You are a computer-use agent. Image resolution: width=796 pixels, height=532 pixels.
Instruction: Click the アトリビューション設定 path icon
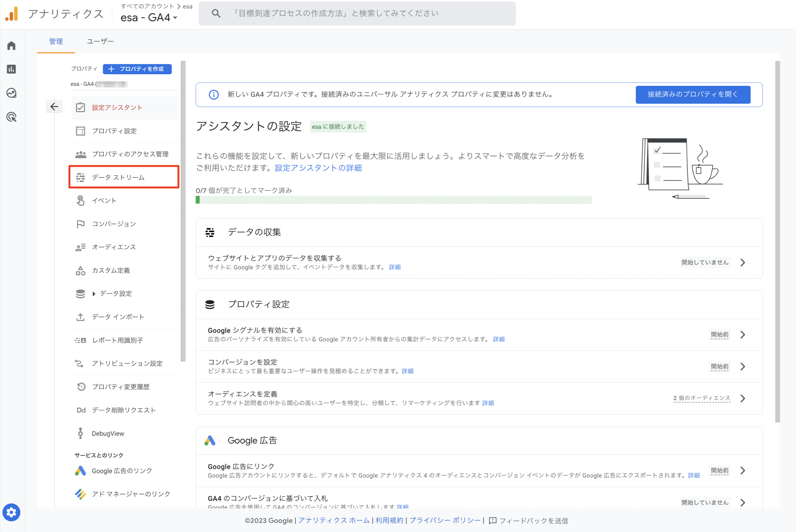[79, 363]
